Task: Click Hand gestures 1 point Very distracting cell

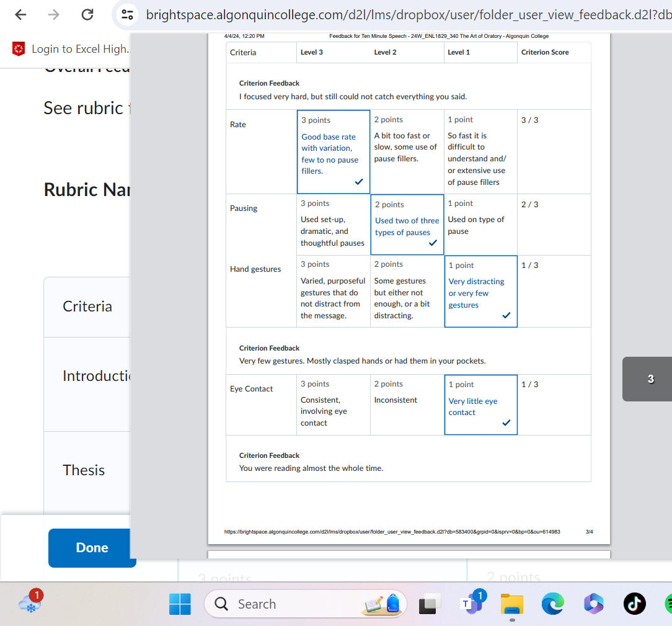Action: [481, 292]
